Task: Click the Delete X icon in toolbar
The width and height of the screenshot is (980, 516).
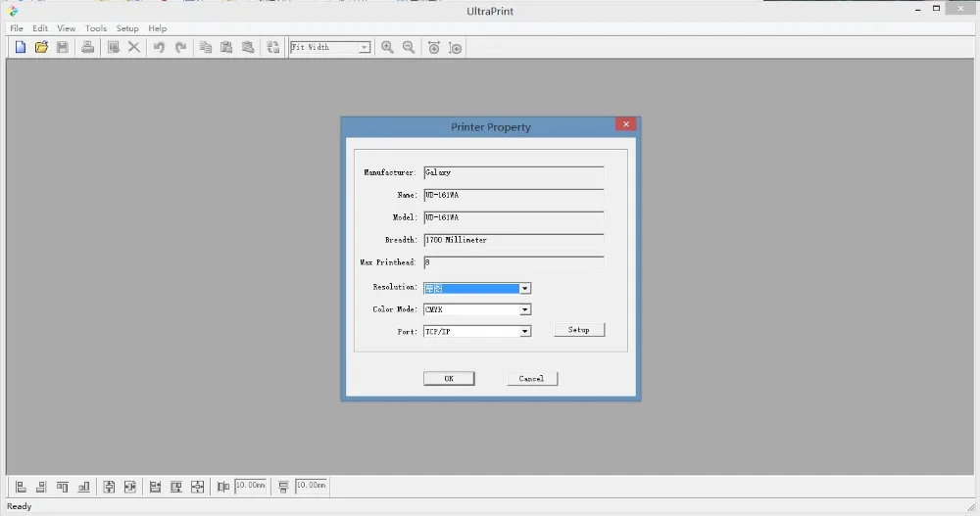Action: click(x=133, y=47)
